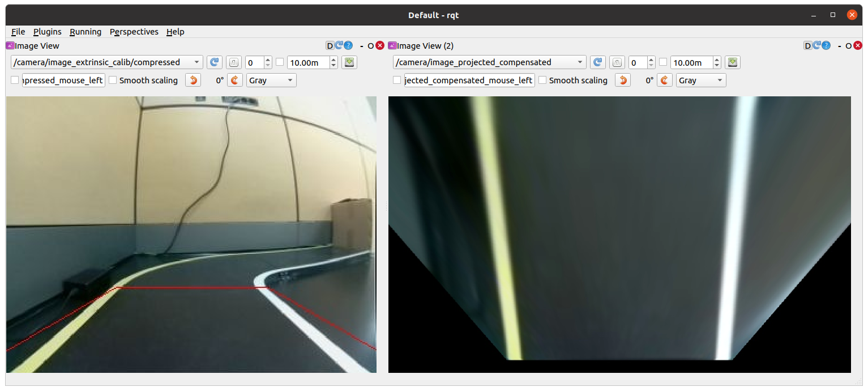Enable Smooth scaling in left Image View
This screenshot has height=391, width=868.
(113, 80)
